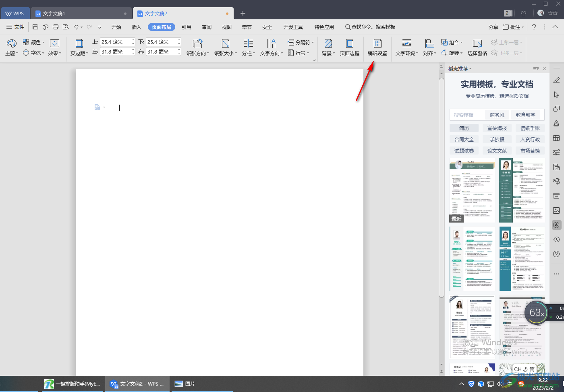Open the resume template marked 最近
This screenshot has height=392, width=564.
[x=472, y=190]
